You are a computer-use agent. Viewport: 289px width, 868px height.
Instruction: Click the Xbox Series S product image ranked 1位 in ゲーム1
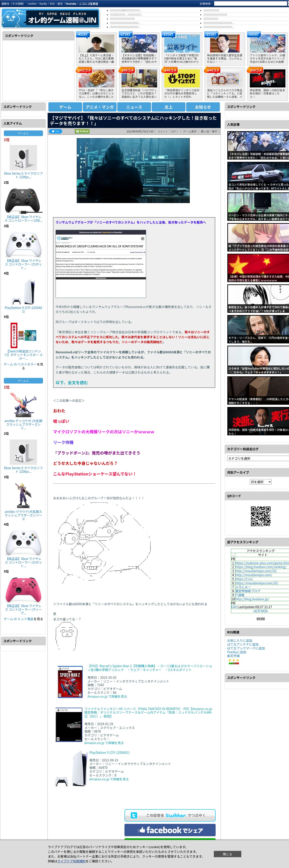click(x=23, y=157)
